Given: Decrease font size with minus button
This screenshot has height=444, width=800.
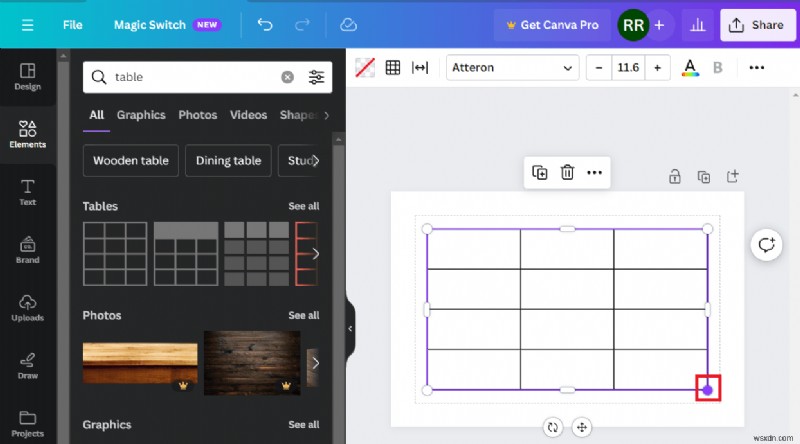Looking at the screenshot, I should (x=599, y=67).
